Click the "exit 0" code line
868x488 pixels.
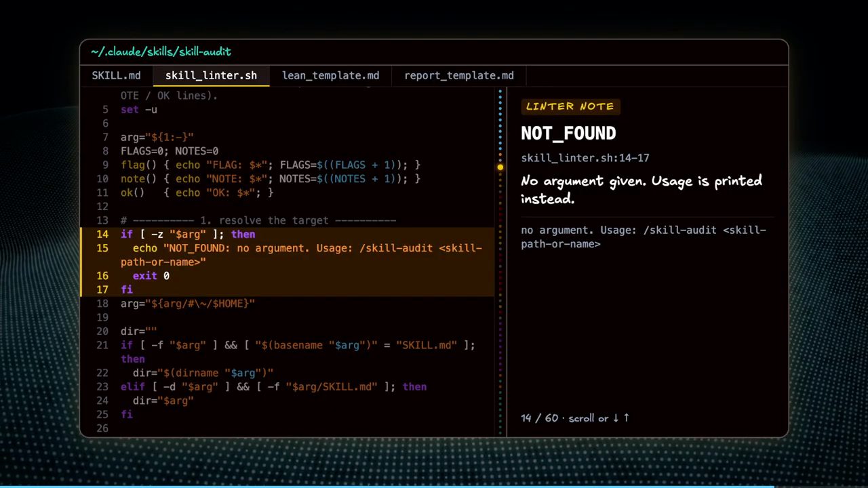click(151, 276)
